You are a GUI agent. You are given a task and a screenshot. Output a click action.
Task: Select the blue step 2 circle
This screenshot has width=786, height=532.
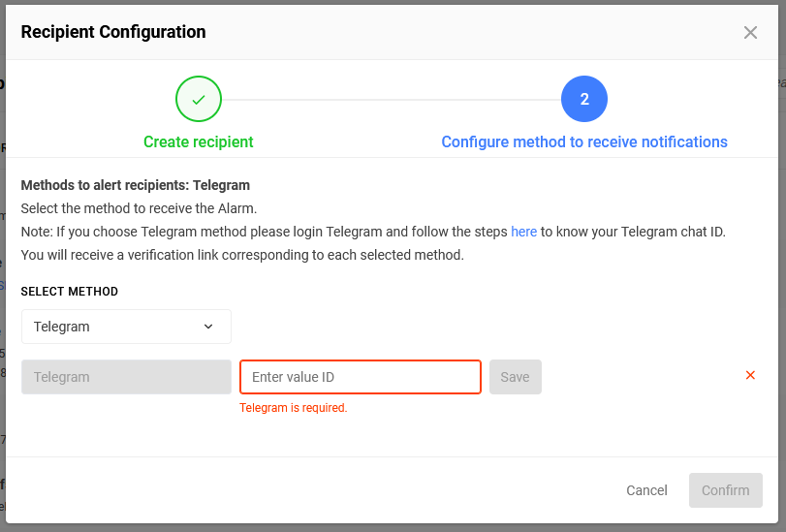coord(584,99)
